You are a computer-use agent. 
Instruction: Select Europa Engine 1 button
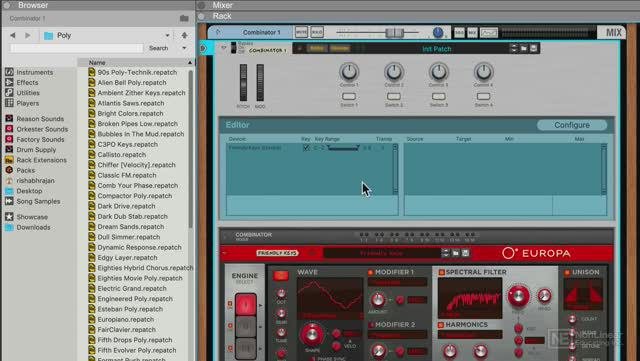[x=246, y=305]
